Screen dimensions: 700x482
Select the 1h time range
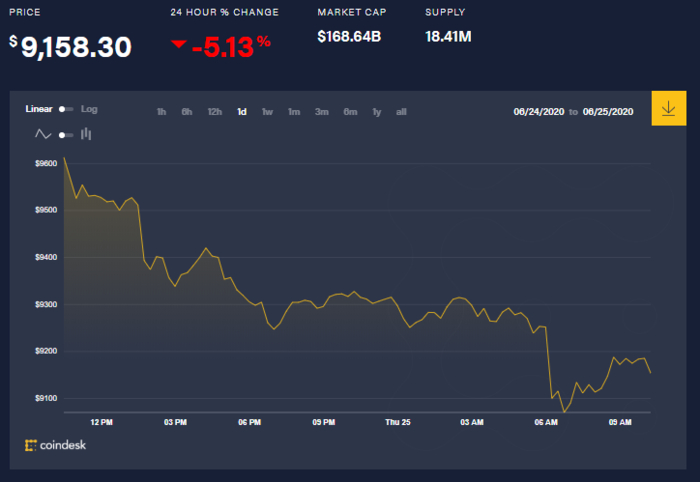tap(161, 112)
